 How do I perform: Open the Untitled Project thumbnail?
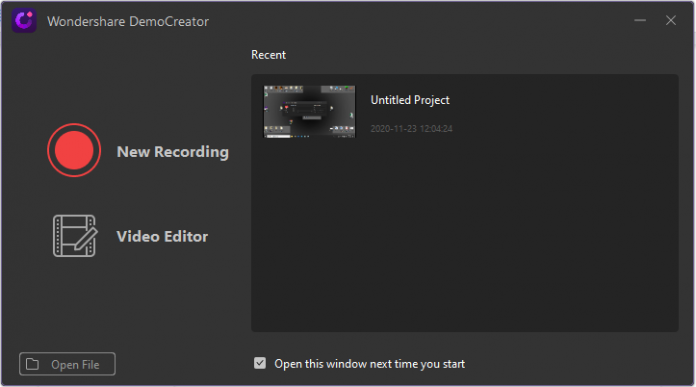(309, 111)
